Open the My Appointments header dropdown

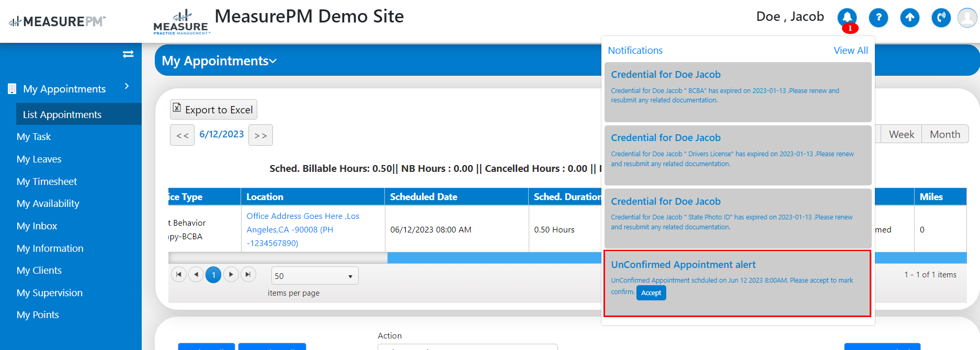click(219, 61)
